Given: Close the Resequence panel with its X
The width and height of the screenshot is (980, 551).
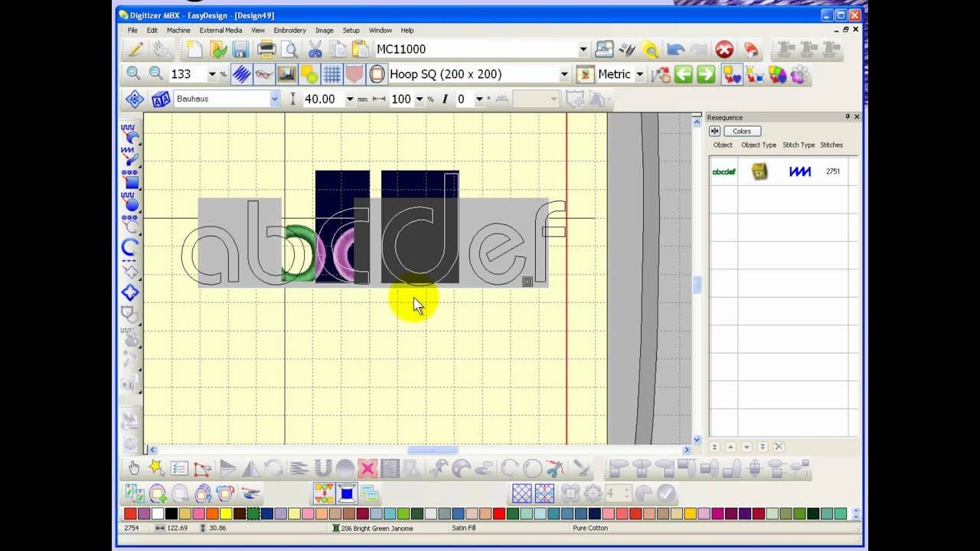Looking at the screenshot, I should [x=857, y=117].
